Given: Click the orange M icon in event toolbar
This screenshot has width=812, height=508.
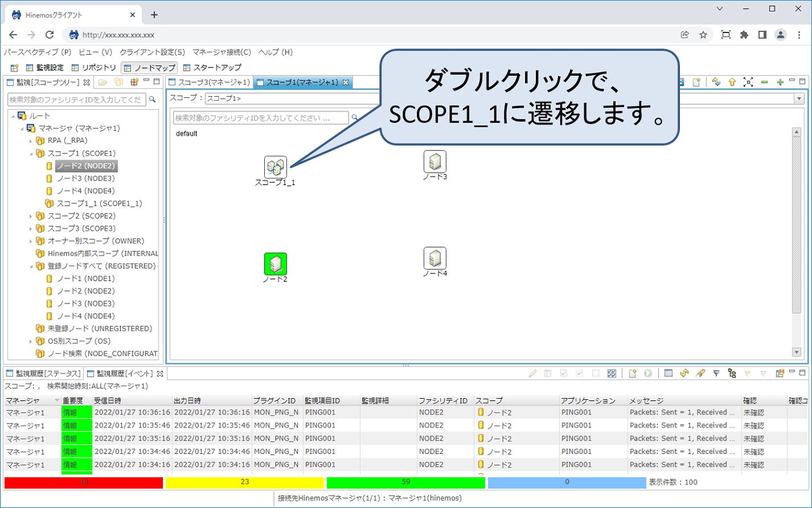Looking at the screenshot, I should coord(780,374).
